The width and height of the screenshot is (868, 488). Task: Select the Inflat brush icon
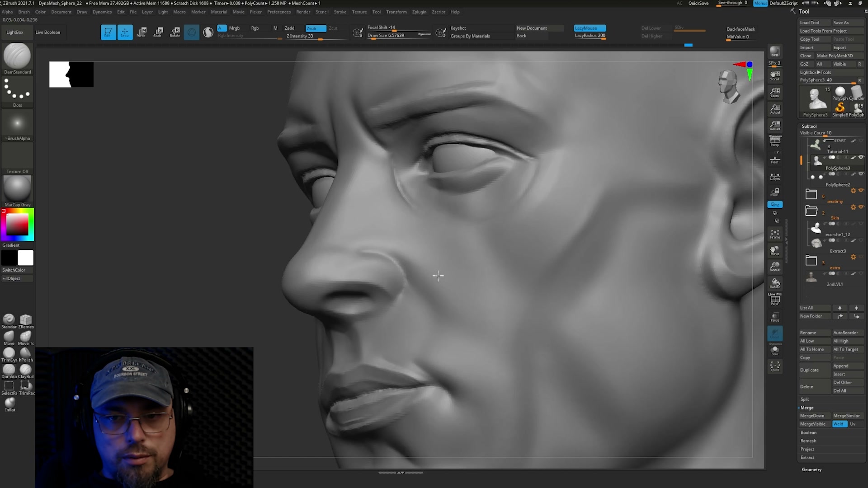coord(9,404)
